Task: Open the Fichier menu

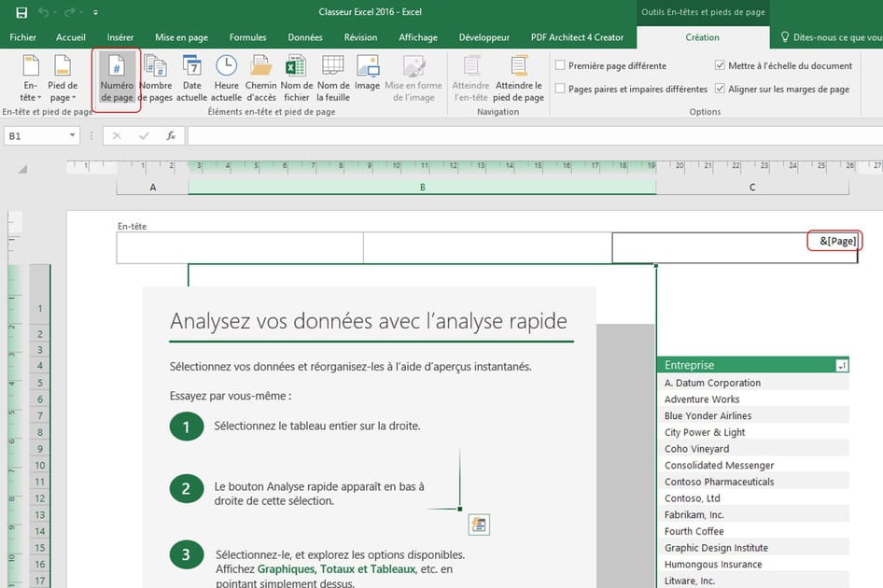Action: click(x=22, y=37)
